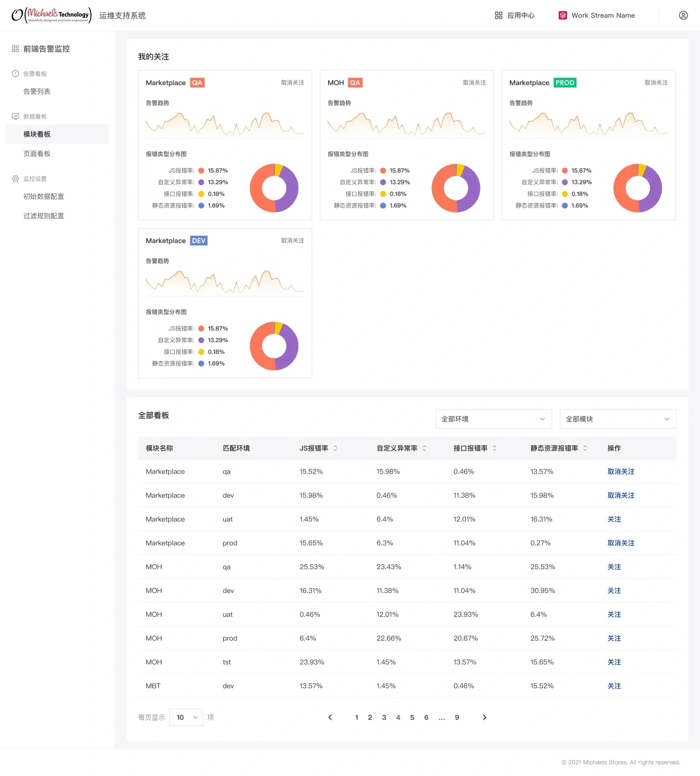Click the 模块名称 column header
The height and width of the screenshot is (776, 700).
pos(159,448)
